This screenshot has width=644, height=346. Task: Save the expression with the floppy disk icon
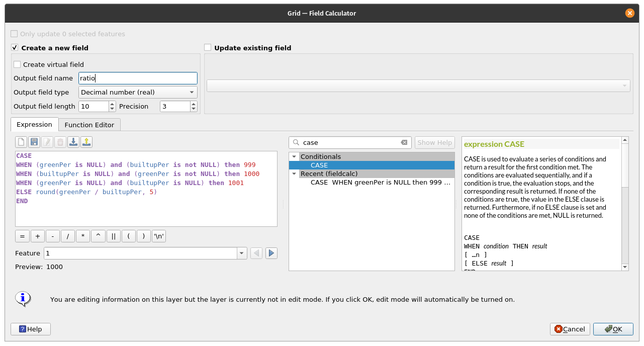pyautogui.click(x=34, y=142)
